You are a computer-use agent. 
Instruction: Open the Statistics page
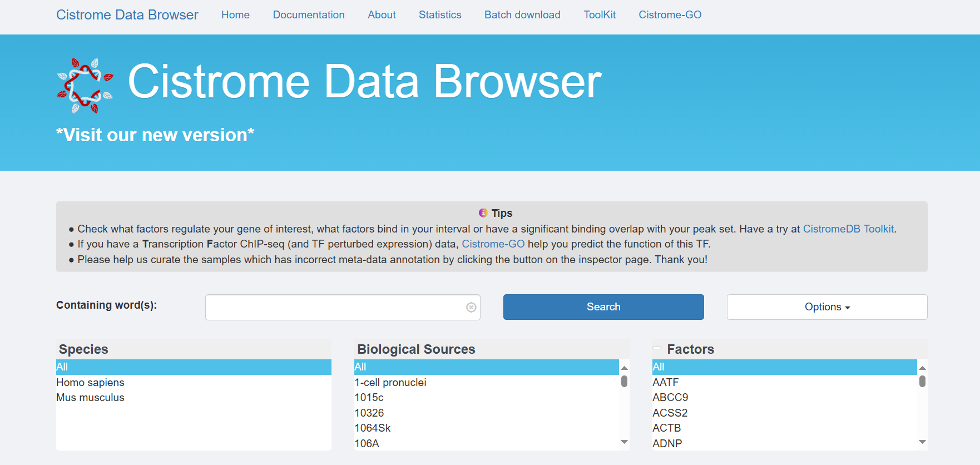440,15
